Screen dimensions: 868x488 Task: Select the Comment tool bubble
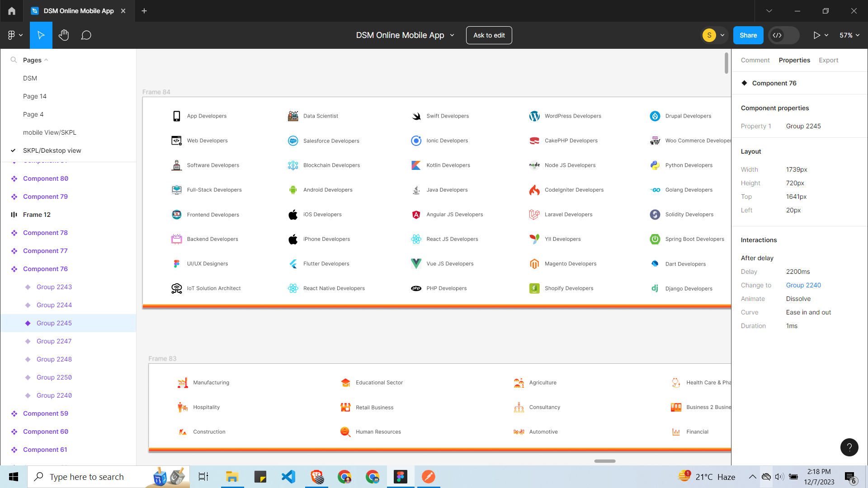pos(86,35)
